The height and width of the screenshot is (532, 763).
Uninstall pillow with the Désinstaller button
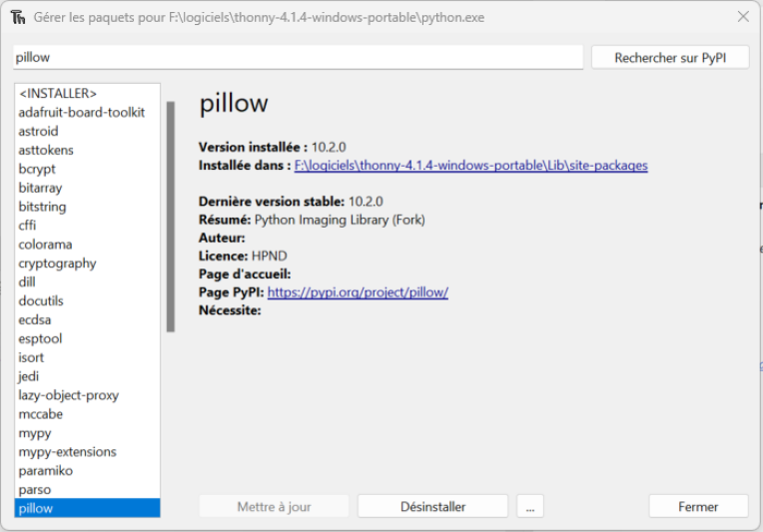tap(432, 507)
